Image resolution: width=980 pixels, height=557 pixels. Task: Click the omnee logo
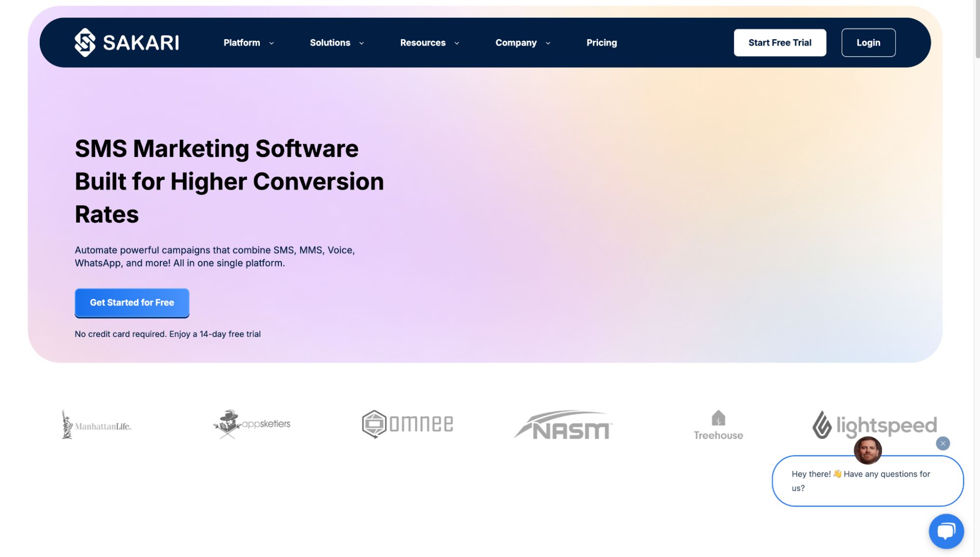[407, 424]
